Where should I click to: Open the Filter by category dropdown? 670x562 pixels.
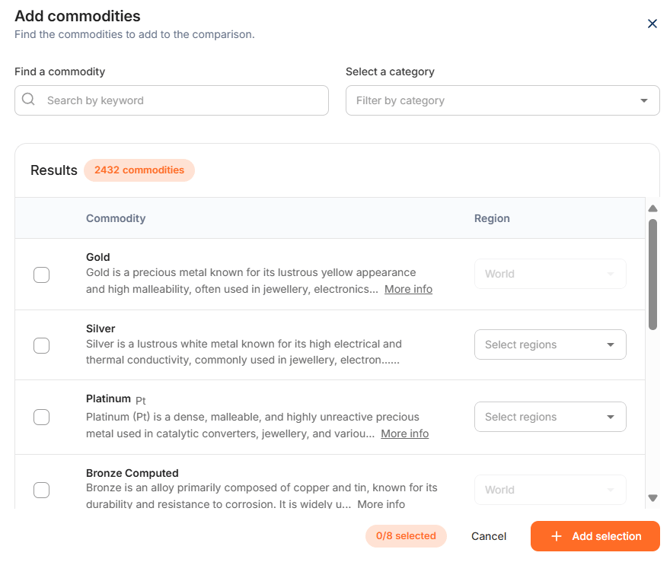click(x=502, y=100)
